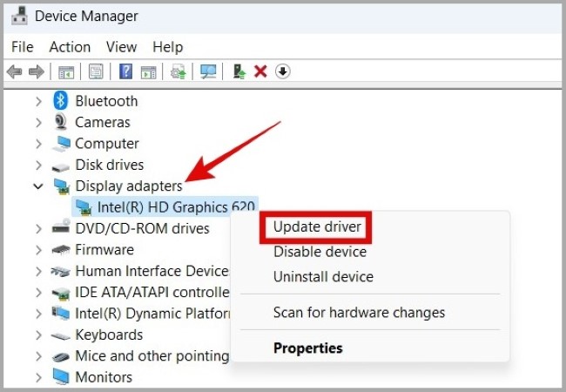
Task: Click the Device Manager window title text
Action: tap(86, 17)
